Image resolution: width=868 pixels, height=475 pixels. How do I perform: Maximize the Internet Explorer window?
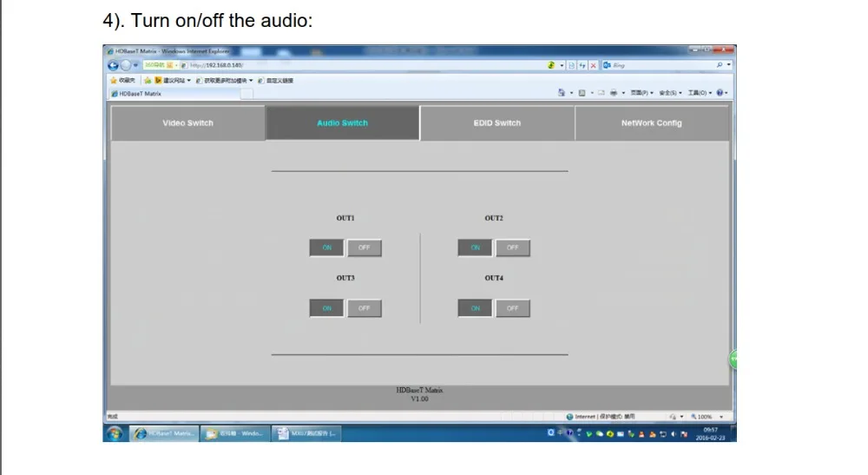click(x=707, y=49)
